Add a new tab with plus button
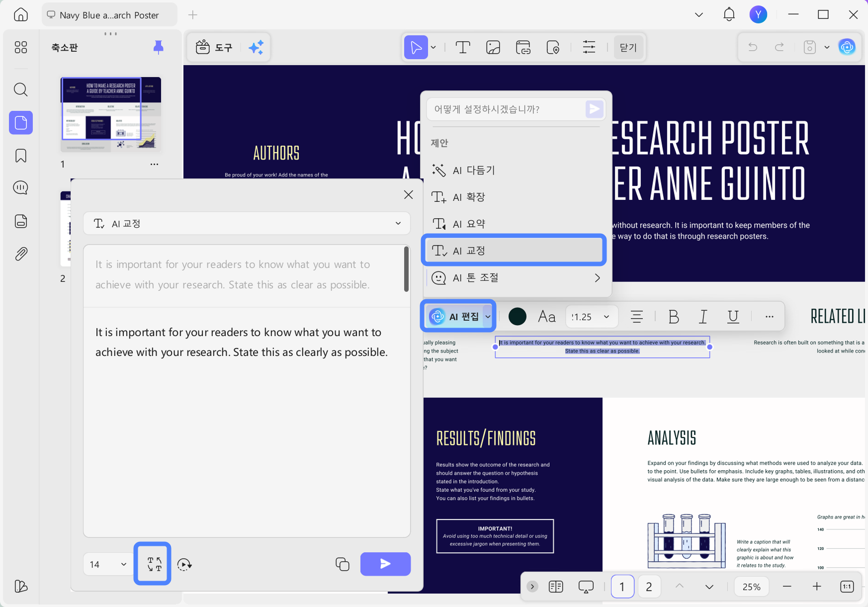This screenshot has width=868, height=607. click(193, 15)
